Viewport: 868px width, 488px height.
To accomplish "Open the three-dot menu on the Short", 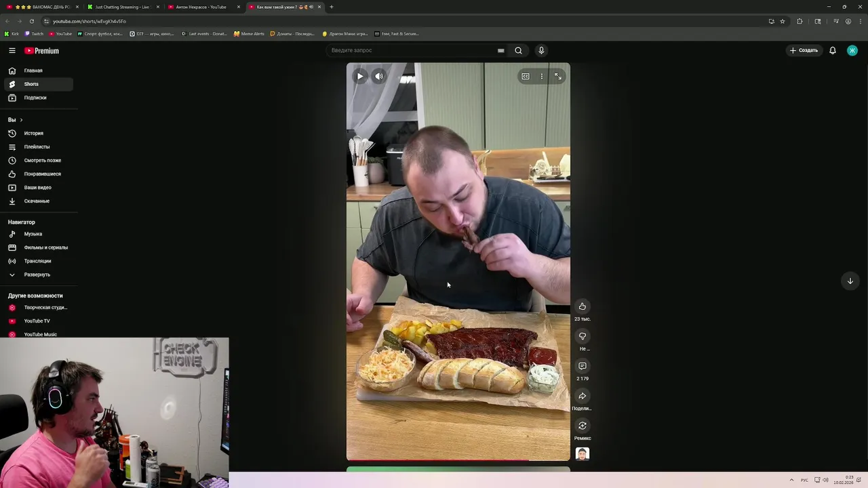I will [x=541, y=77].
